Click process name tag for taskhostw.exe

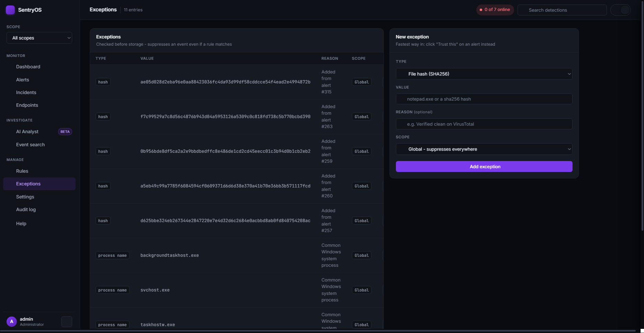click(x=112, y=325)
